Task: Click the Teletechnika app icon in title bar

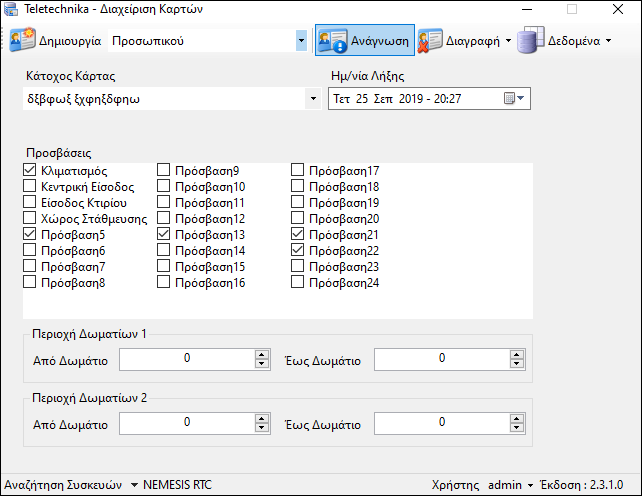Action: (10, 9)
